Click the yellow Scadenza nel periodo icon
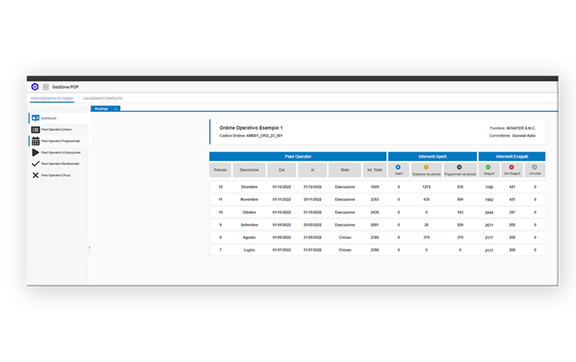This screenshot has height=362, width=576. click(426, 167)
